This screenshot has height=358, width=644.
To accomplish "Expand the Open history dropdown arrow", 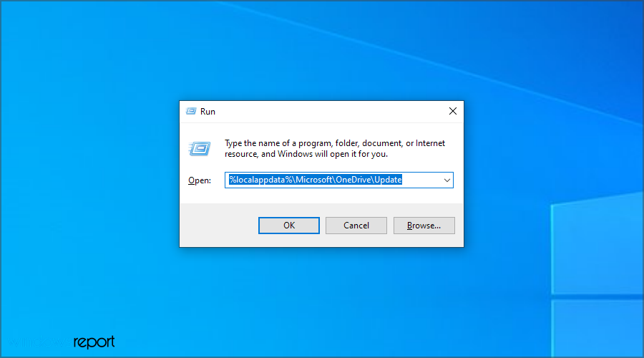I will tap(447, 180).
